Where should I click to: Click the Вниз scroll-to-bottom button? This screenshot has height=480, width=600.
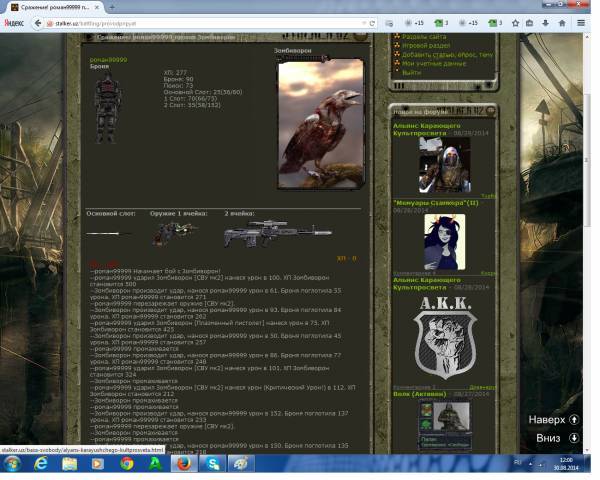pos(558,438)
